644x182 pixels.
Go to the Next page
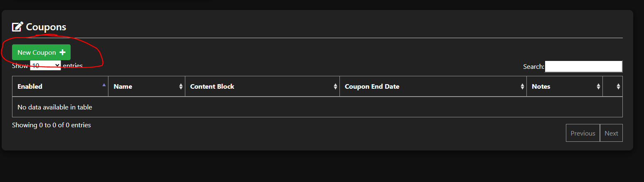coord(611,133)
